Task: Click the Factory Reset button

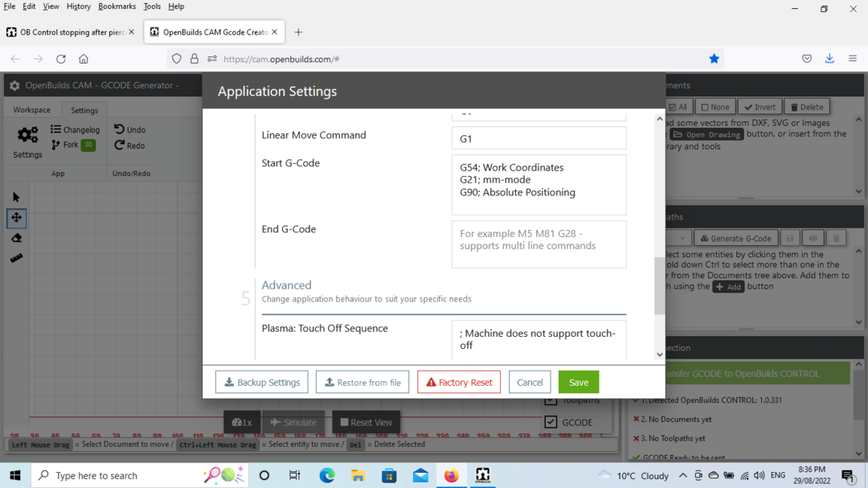Action: coord(459,382)
